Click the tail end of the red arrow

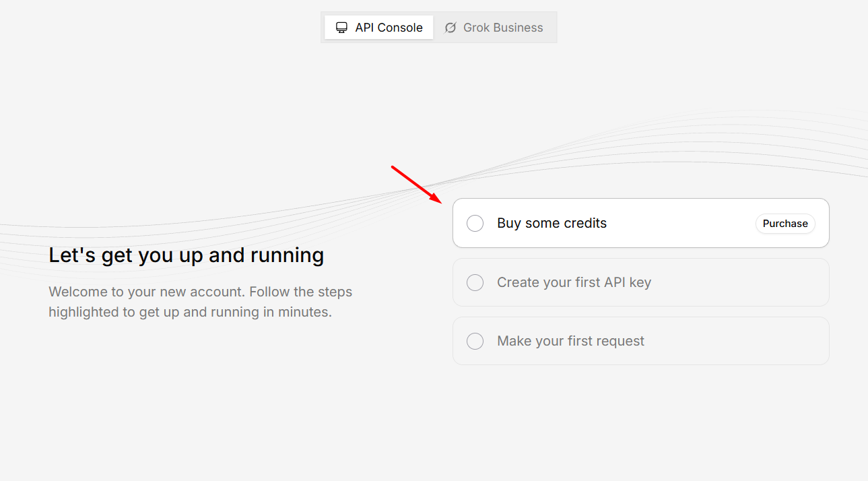(x=394, y=168)
